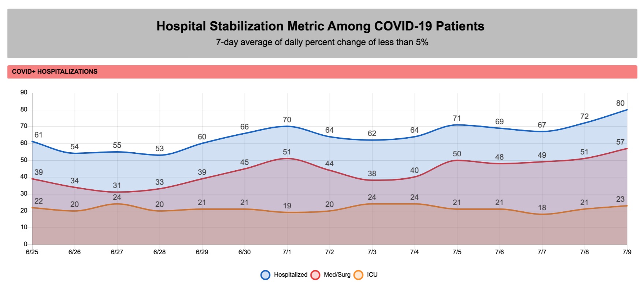Click the 7/1 date label on x-axis

(287, 252)
